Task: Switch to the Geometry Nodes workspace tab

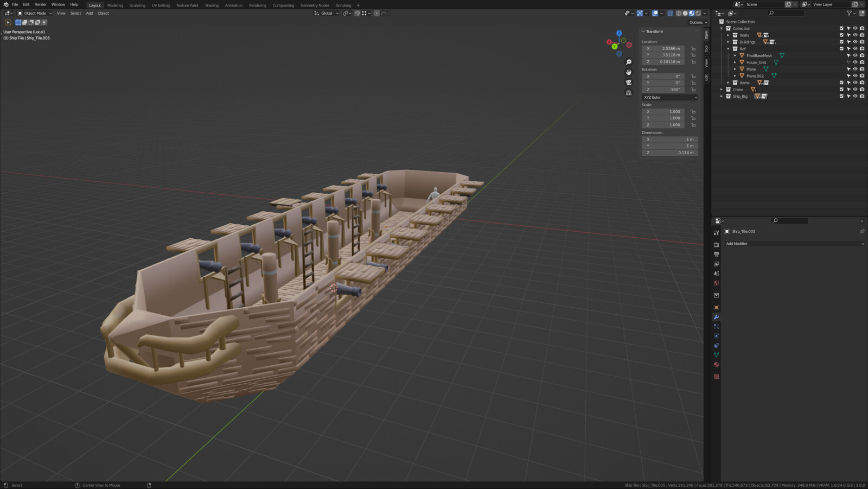Action: click(x=315, y=5)
